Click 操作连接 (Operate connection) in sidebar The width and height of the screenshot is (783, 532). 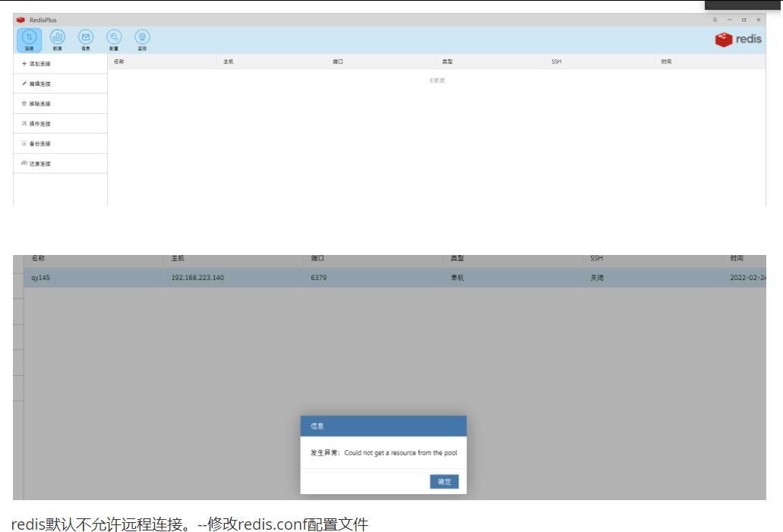(60, 124)
